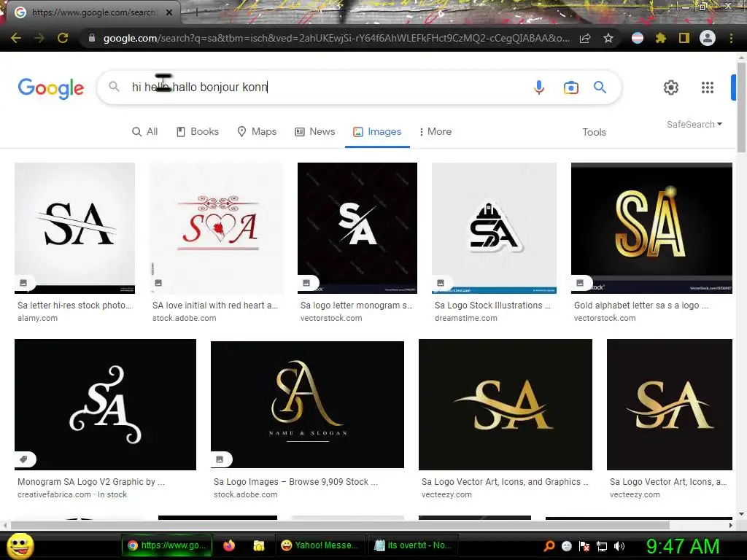Viewport: 747px width, 560px height.
Task: Open the More search options menu
Action: (x=435, y=131)
